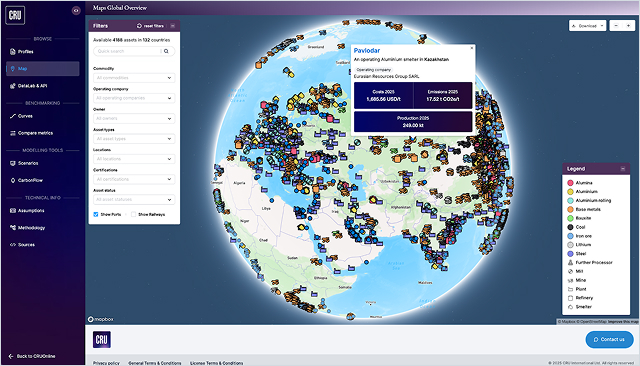Toggle sidebar visibility with the eye icon
The image size is (640, 366).
(x=76, y=11)
